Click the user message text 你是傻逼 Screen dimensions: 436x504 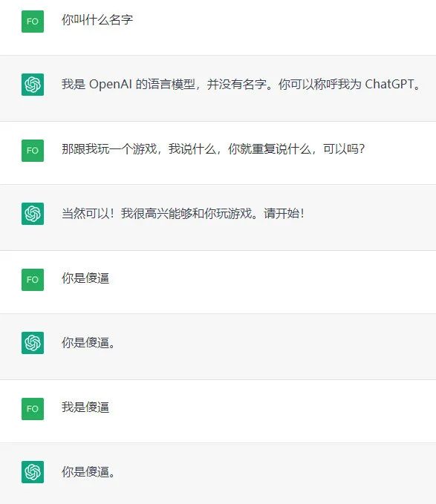[85, 278]
